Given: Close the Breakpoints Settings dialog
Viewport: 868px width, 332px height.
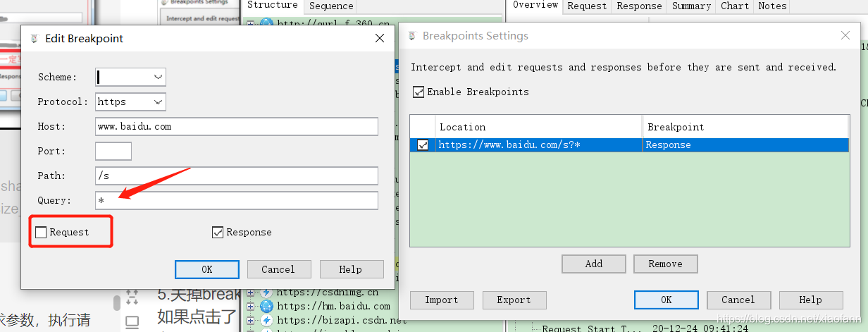Looking at the screenshot, I should click(x=846, y=35).
